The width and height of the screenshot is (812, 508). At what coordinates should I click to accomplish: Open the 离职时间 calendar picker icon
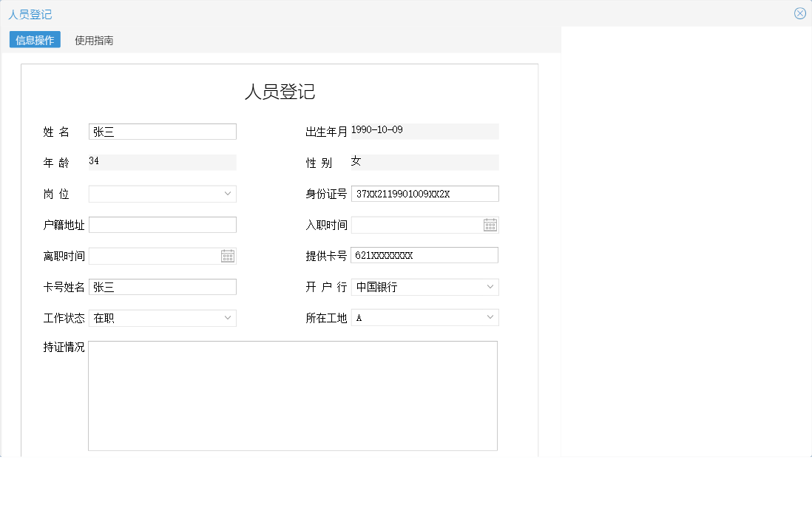pyautogui.click(x=228, y=255)
